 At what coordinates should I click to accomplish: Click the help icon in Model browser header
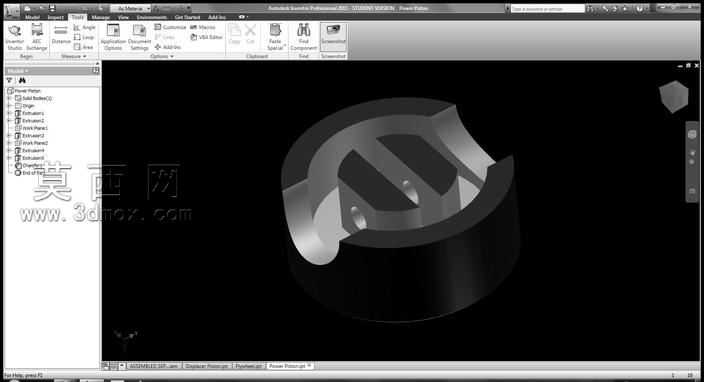click(96, 70)
